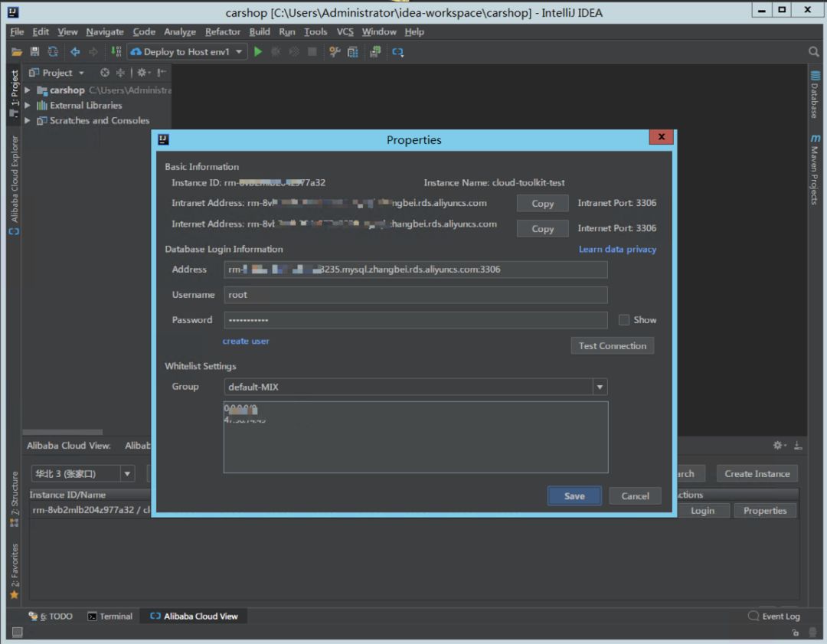Viewport: 827px width, 644px height.
Task: Open the Learn data privacy link
Action: (617, 249)
